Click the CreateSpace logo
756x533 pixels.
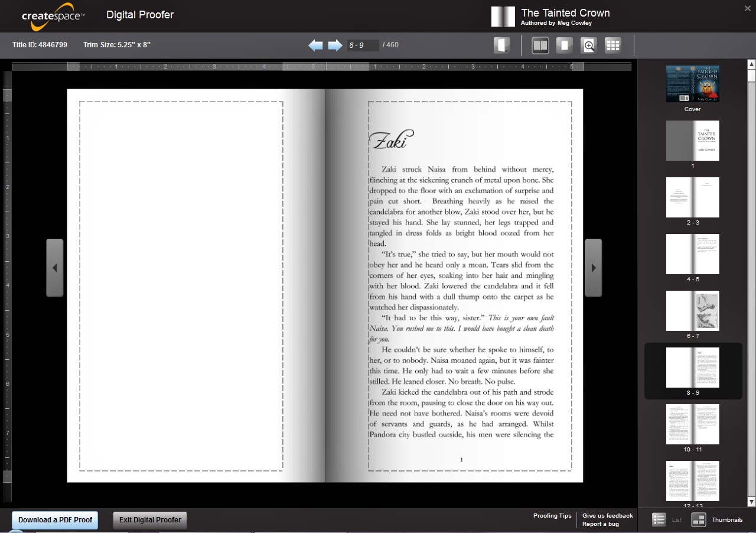coord(53,17)
